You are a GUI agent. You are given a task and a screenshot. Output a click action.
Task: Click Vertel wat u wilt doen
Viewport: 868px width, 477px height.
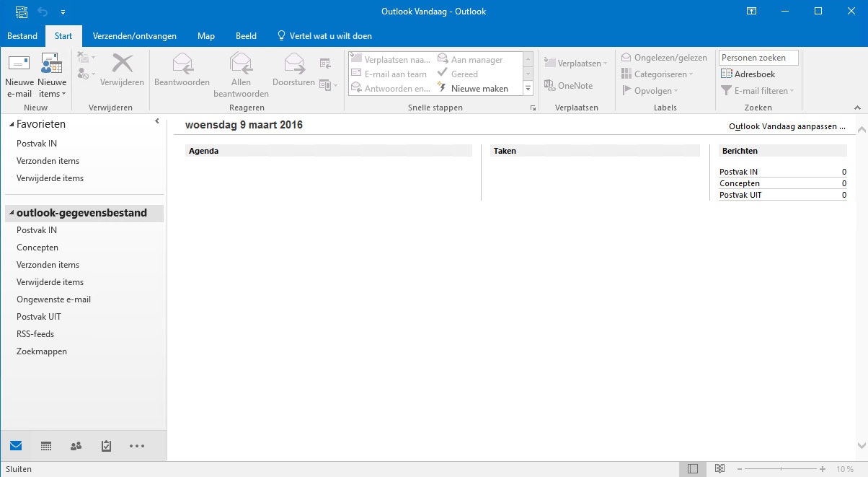(x=325, y=36)
